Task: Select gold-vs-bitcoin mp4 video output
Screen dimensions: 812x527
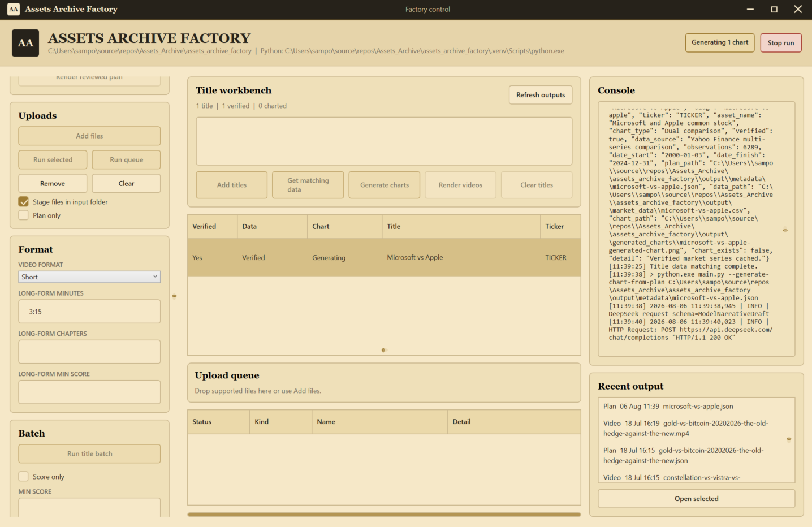Action: point(685,429)
